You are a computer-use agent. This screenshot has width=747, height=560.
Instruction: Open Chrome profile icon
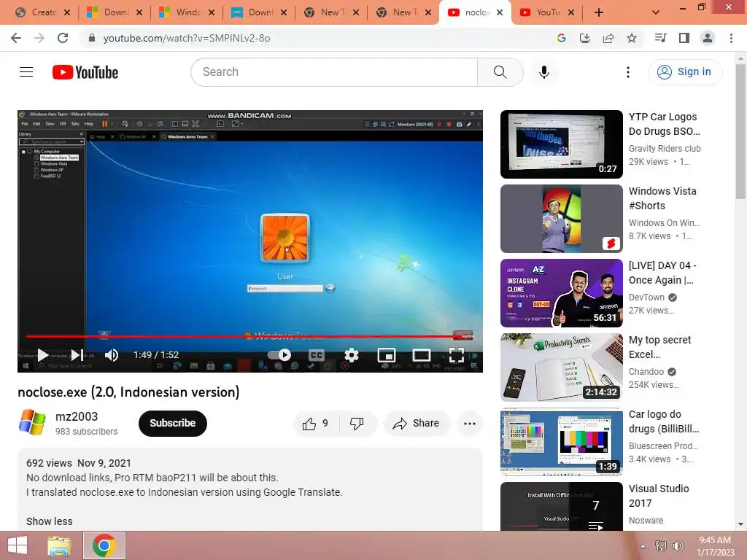[x=708, y=38]
